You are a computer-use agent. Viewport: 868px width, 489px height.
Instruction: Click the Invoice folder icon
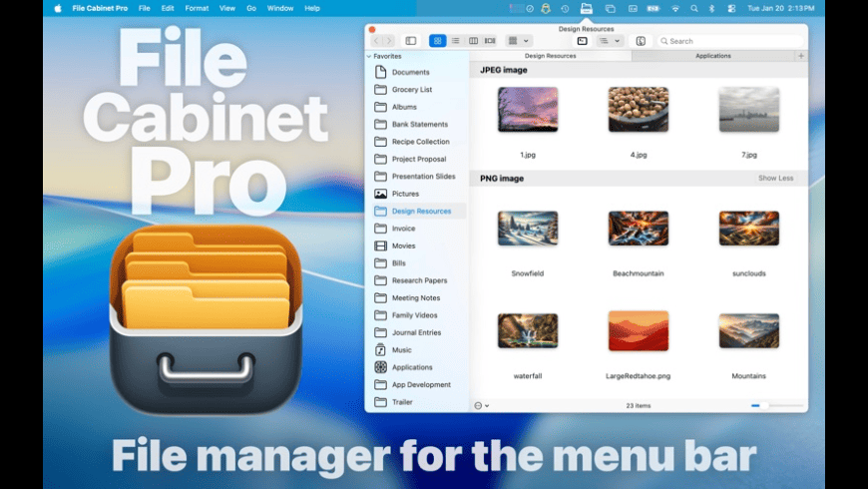pyautogui.click(x=380, y=229)
